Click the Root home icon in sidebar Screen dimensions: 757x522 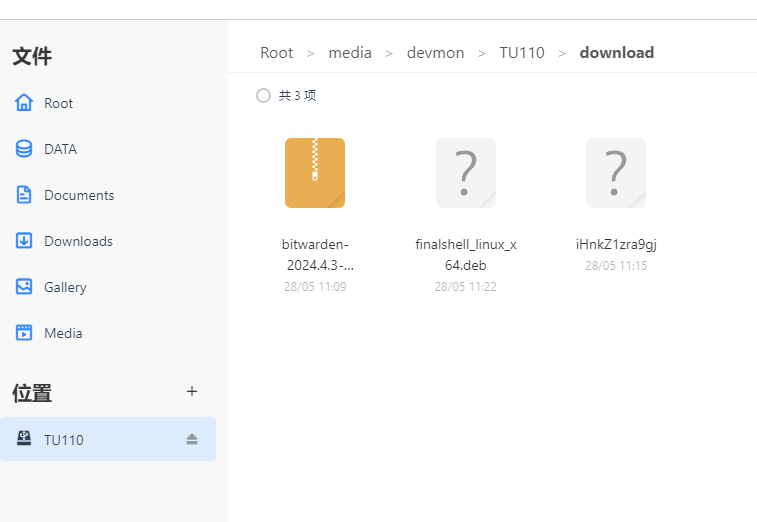[24, 102]
